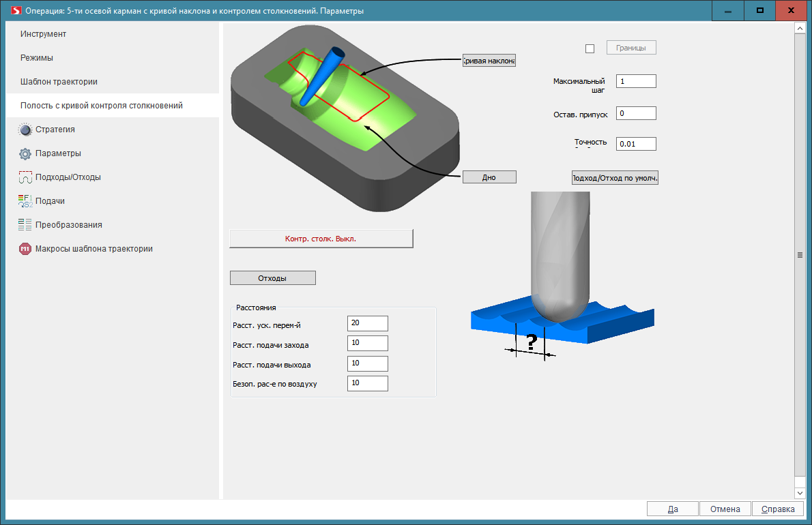The width and height of the screenshot is (812, 525).
Task: Click the Безоп. рас-е по воздуху field
Action: coord(368,383)
